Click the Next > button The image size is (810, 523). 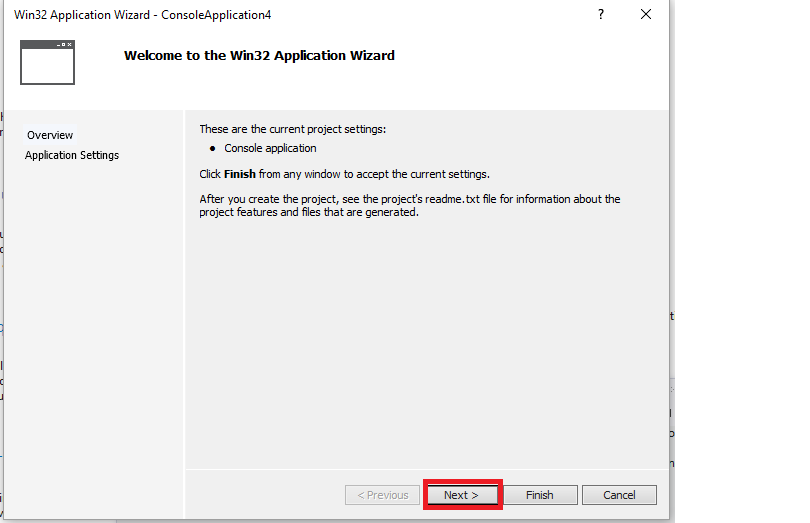(461, 495)
